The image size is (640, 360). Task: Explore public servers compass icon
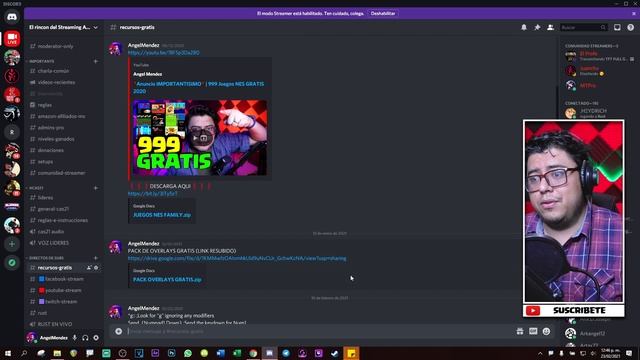pos(12,262)
